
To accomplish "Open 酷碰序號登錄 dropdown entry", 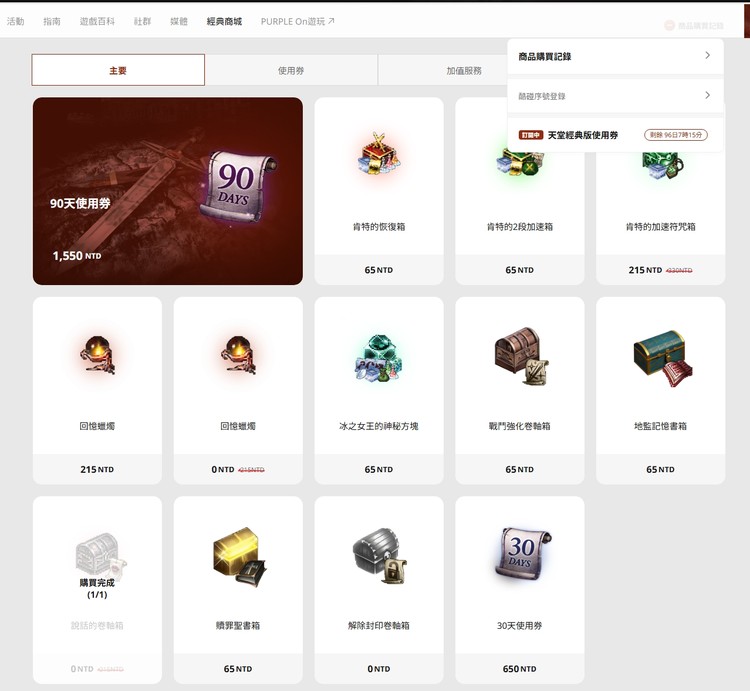I will [616, 96].
